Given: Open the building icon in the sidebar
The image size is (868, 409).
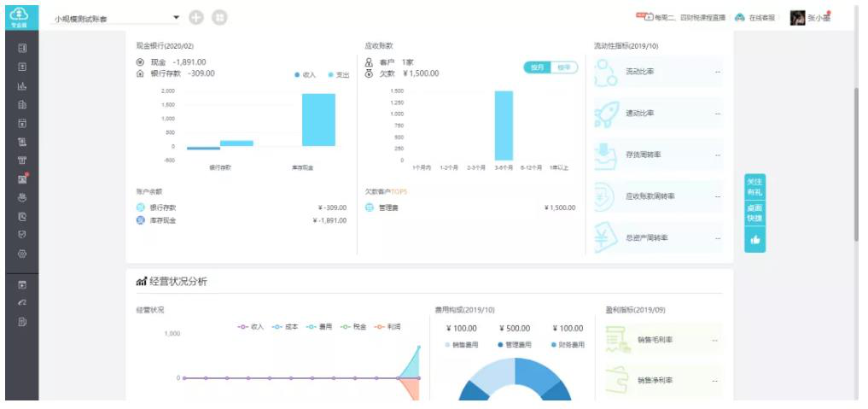Looking at the screenshot, I should point(22,105).
